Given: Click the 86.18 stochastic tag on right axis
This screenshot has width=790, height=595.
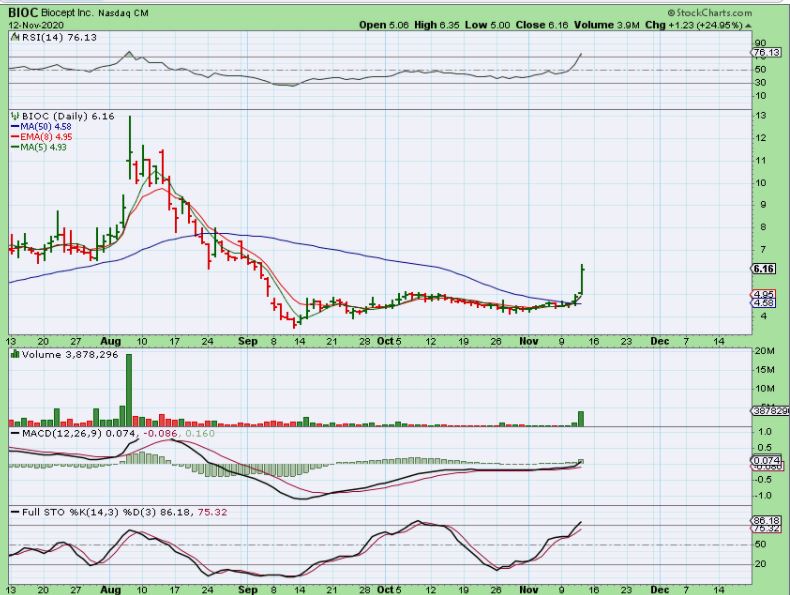Looking at the screenshot, I should click(766, 520).
